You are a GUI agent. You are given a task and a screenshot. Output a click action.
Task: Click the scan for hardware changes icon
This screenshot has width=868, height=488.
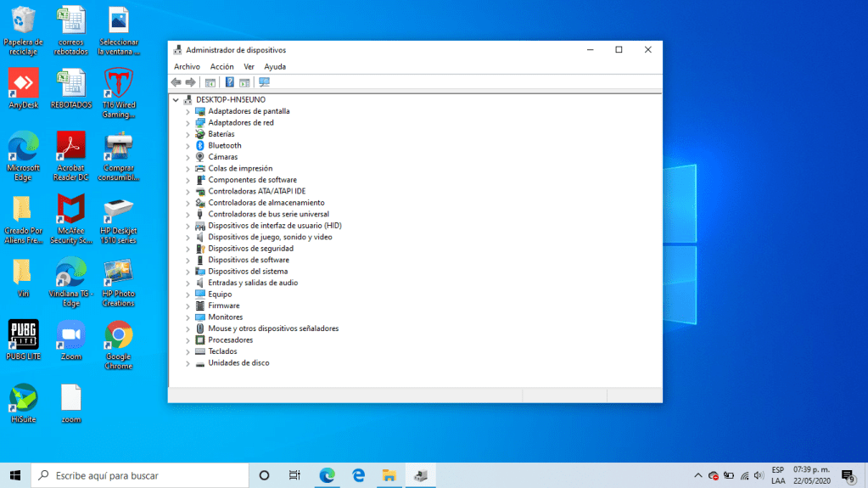[x=264, y=82]
